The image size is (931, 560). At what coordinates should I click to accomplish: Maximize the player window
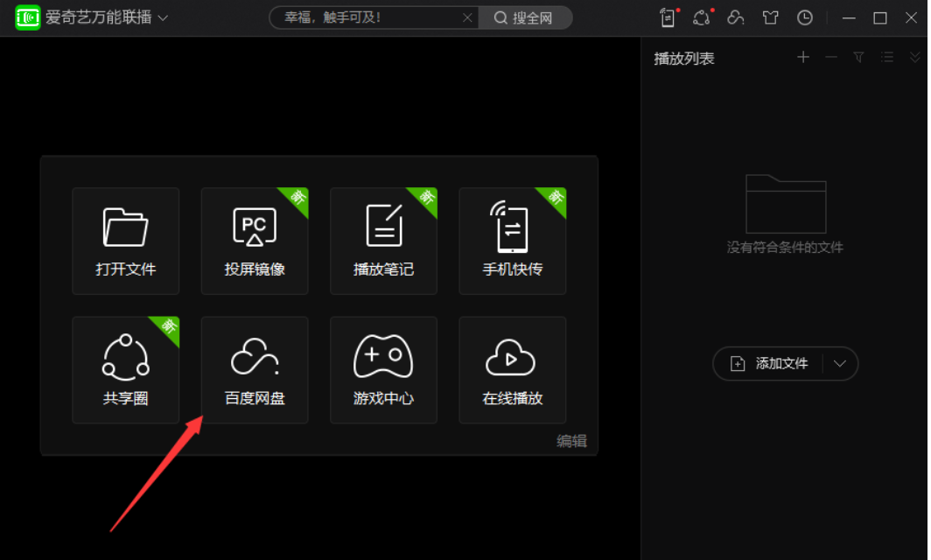click(880, 18)
